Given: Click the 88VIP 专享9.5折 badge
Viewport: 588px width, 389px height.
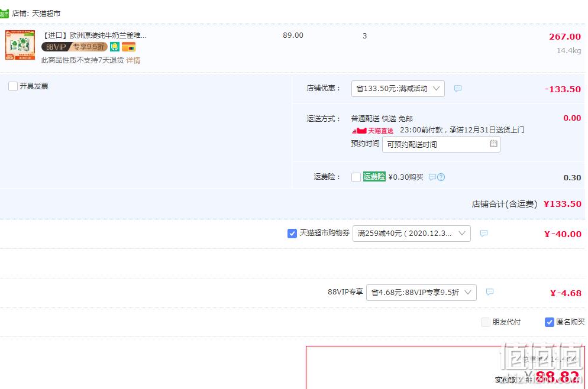Looking at the screenshot, I should tap(75, 47).
